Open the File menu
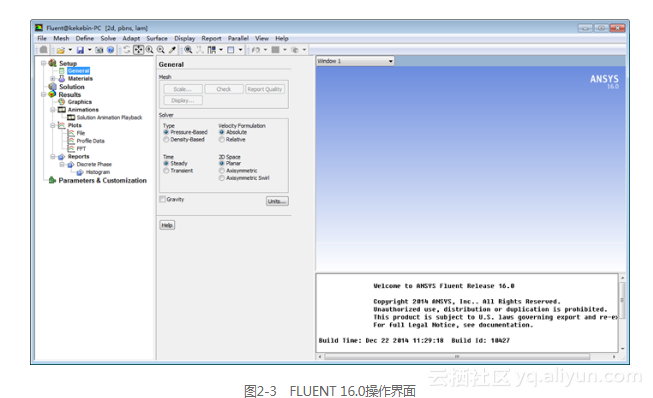653x398 pixels. click(x=42, y=38)
